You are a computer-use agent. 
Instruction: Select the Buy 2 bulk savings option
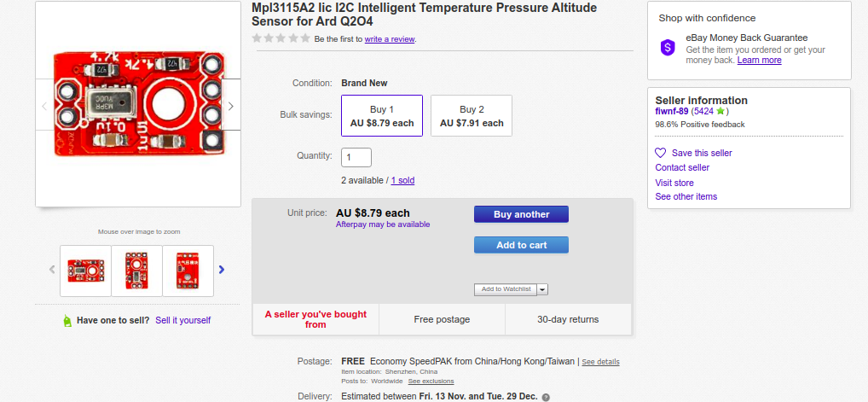pos(472,116)
